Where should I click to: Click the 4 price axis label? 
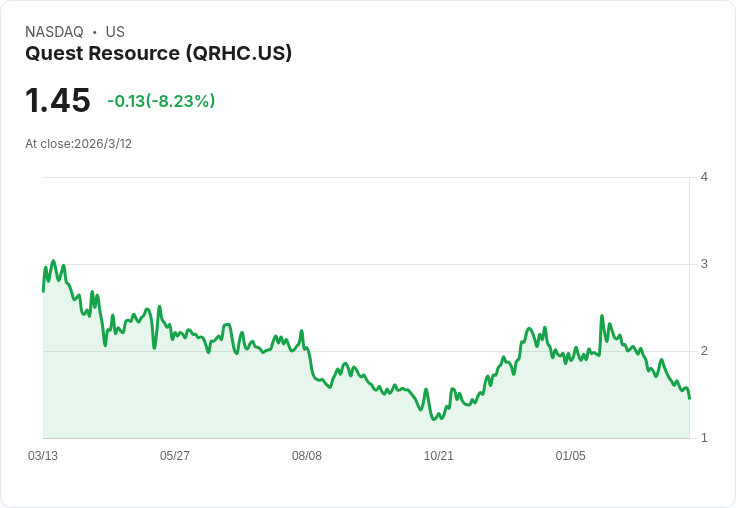704,177
